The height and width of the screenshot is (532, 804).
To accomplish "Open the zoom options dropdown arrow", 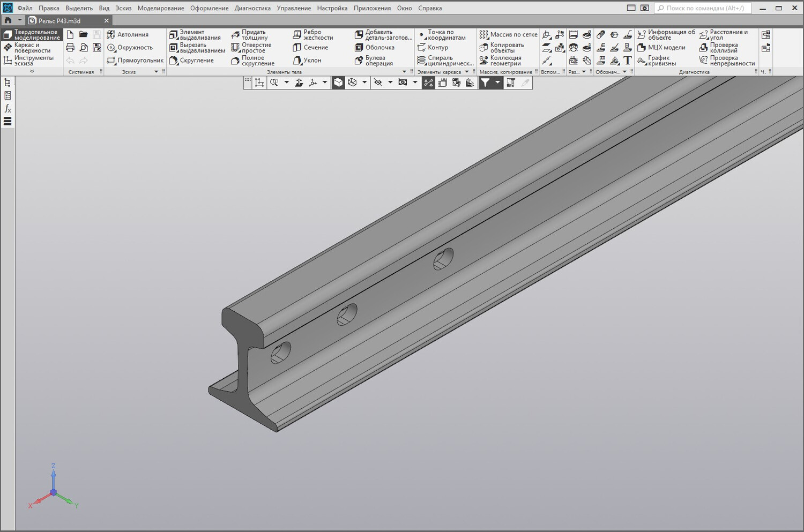I will 286,83.
